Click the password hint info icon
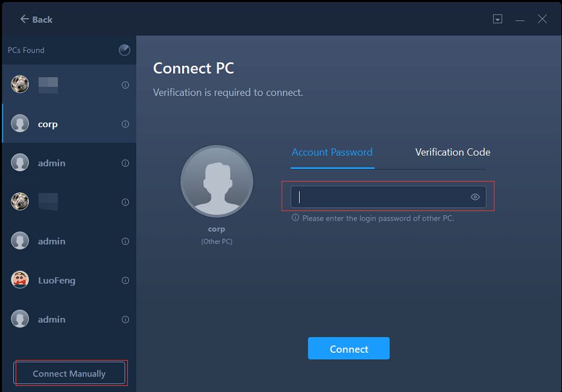Viewport: 562px width, 392px height. (x=295, y=218)
